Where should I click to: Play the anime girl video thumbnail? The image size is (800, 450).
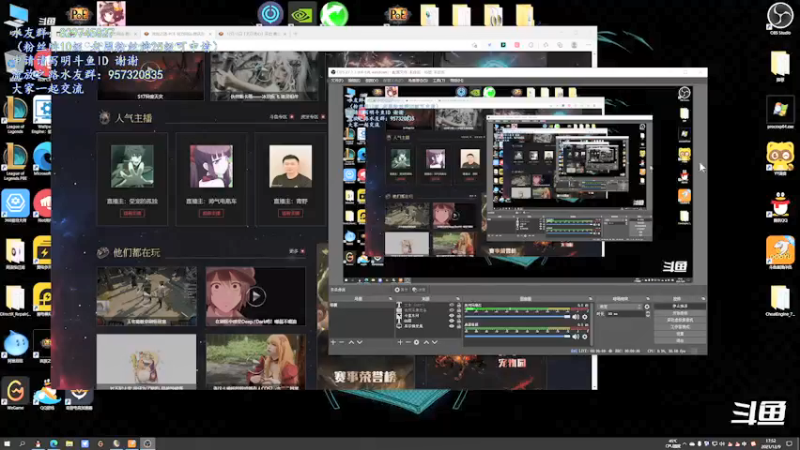(256, 296)
